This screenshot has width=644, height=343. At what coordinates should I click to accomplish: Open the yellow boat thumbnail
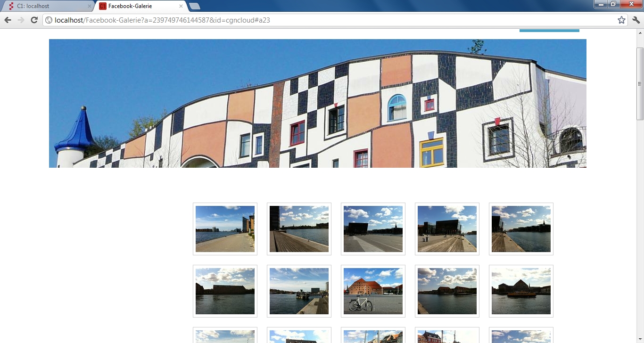(x=521, y=291)
